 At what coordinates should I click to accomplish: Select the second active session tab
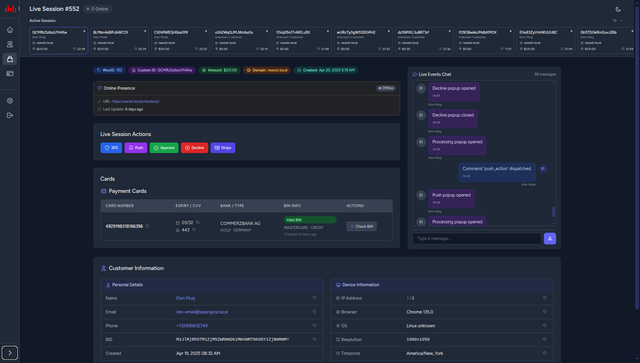pyautogui.click(x=119, y=40)
